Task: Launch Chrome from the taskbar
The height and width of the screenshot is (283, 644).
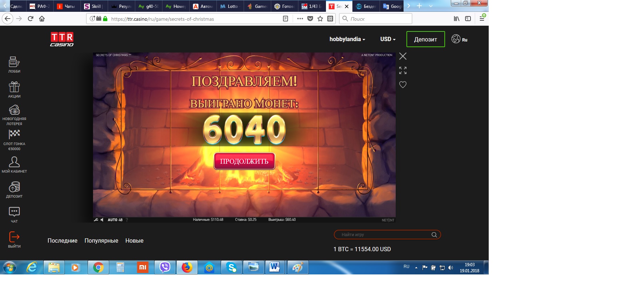Action: coord(98,267)
